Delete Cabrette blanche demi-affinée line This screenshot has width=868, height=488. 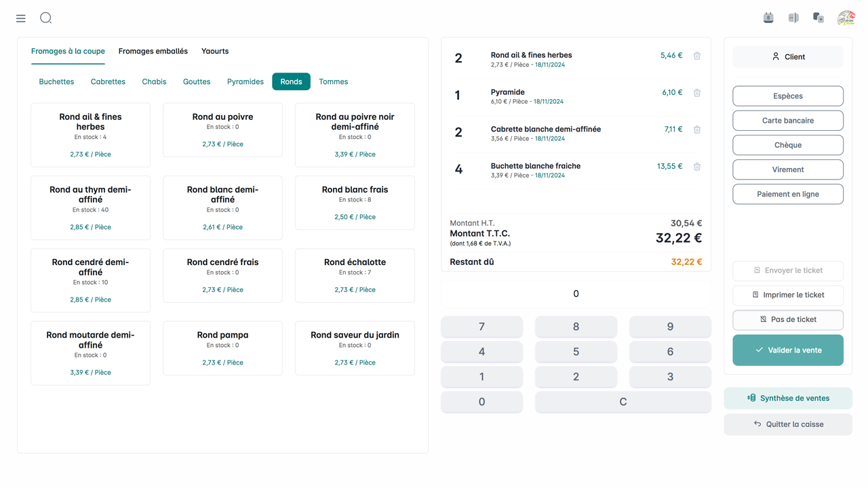(696, 129)
